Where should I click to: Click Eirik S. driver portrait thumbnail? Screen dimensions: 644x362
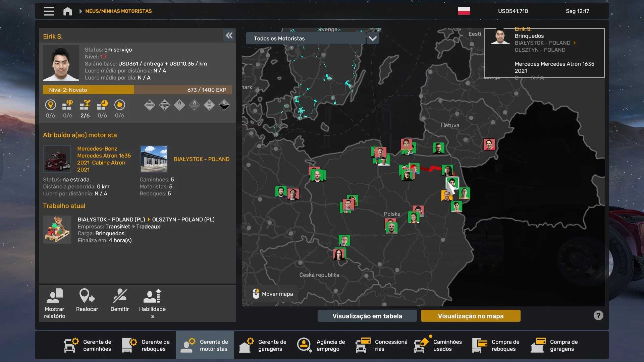tap(61, 63)
